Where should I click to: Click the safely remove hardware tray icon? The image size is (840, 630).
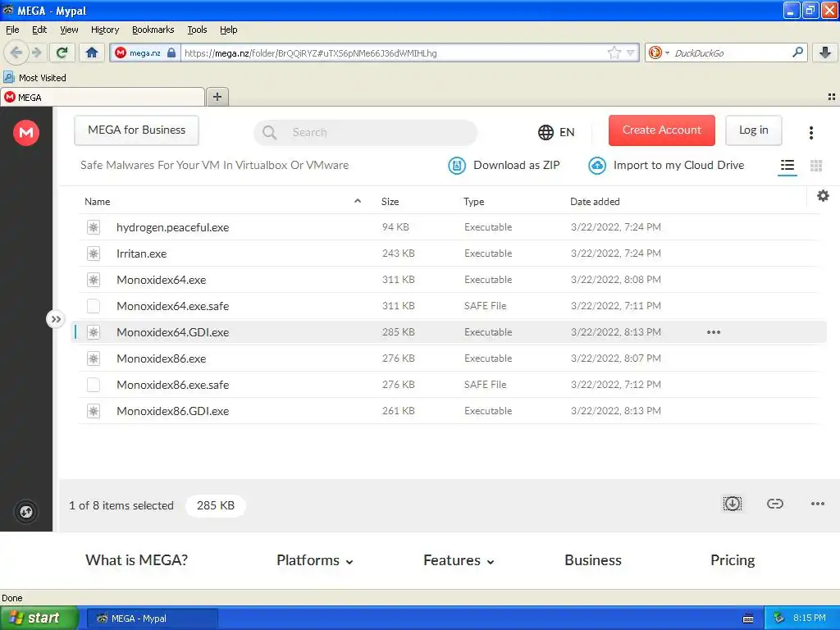click(778, 619)
